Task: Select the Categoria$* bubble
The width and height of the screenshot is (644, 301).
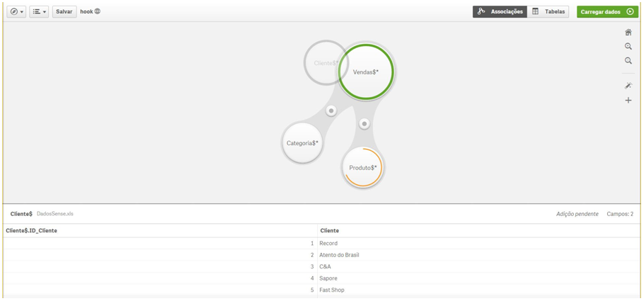Action: pos(302,143)
